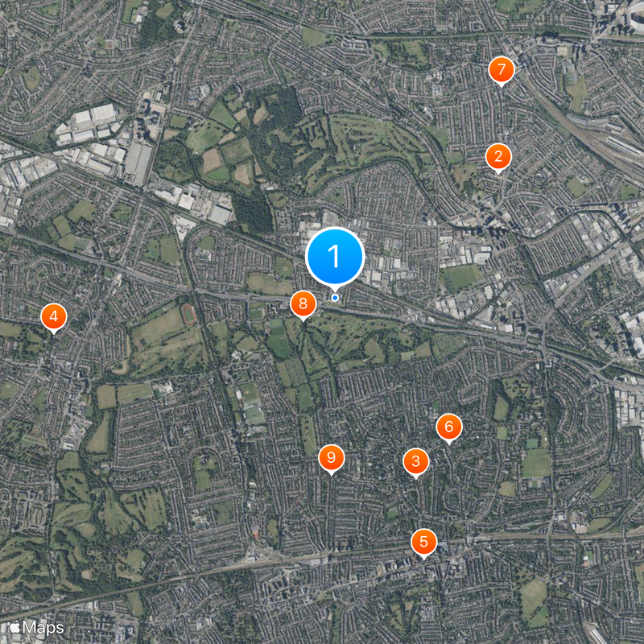Choose the orange pin numbered 5
The image size is (644, 644).
click(424, 542)
